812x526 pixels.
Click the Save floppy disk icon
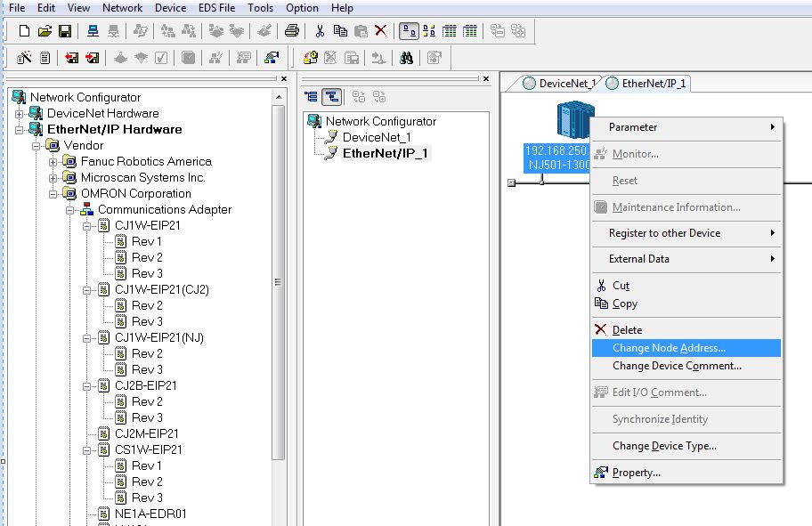pyautogui.click(x=65, y=31)
